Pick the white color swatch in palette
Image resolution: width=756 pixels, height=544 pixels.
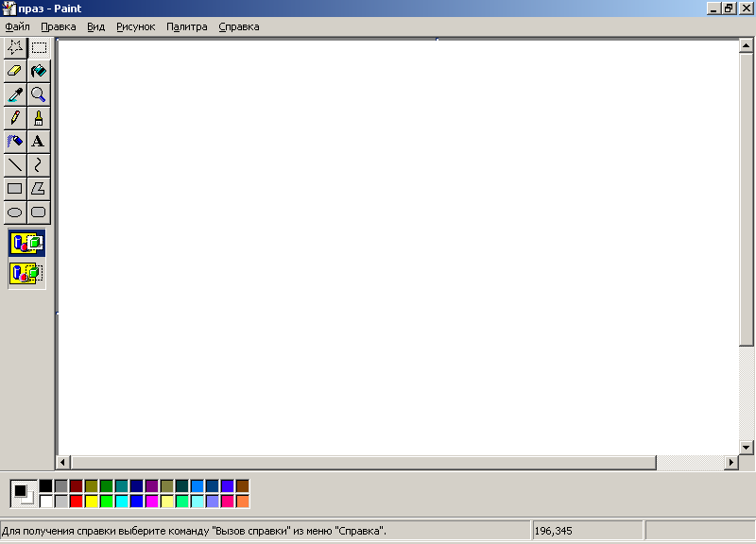45,501
